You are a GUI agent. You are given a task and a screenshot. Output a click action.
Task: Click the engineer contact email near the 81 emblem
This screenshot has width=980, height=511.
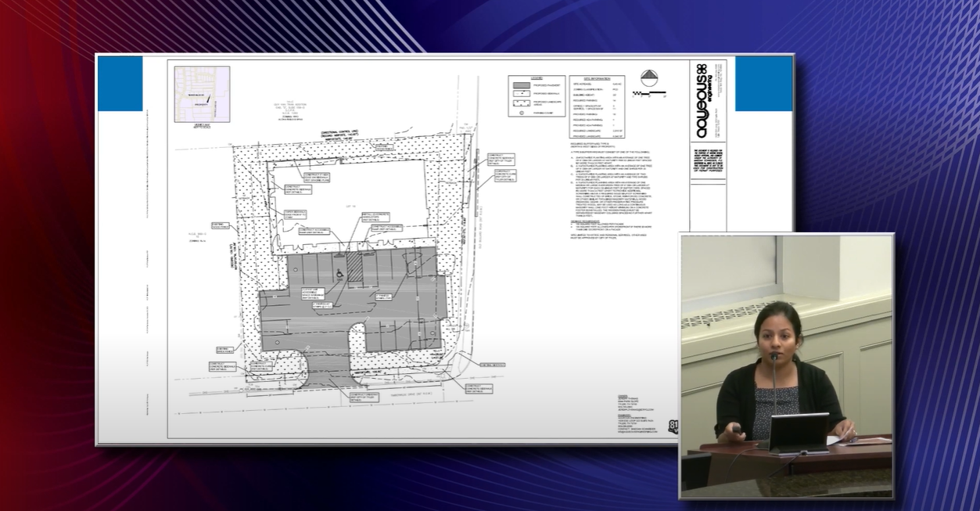tap(637, 431)
